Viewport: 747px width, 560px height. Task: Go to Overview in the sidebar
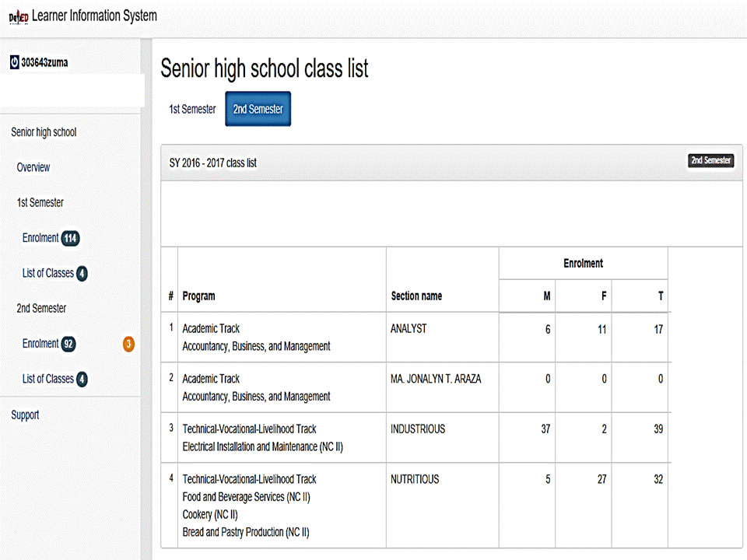33,167
